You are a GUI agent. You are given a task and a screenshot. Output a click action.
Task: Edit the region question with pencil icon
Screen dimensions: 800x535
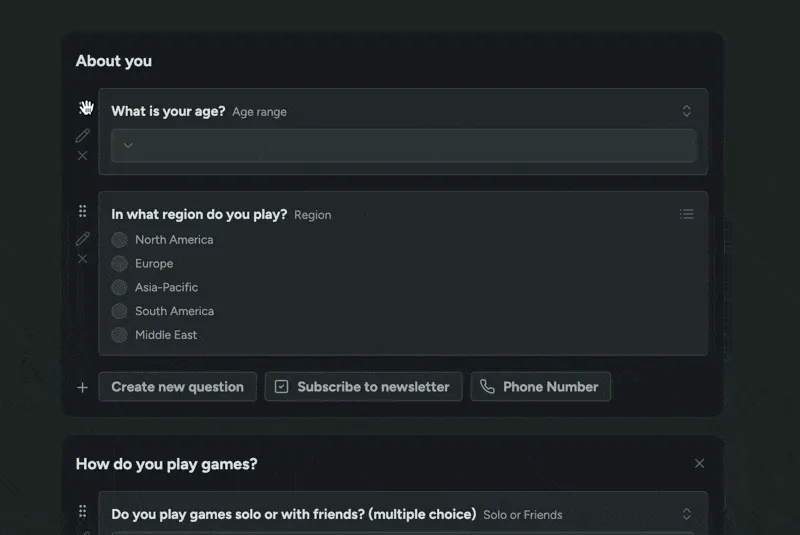point(83,239)
